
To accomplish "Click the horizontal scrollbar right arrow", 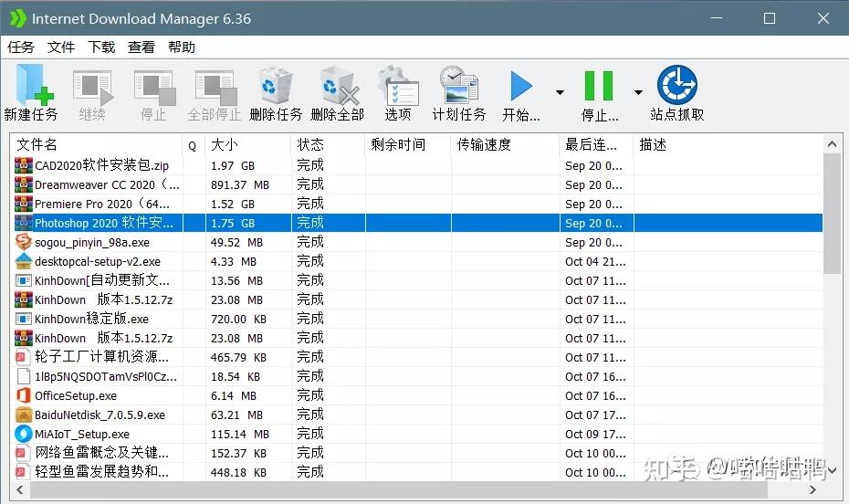I will click(812, 490).
